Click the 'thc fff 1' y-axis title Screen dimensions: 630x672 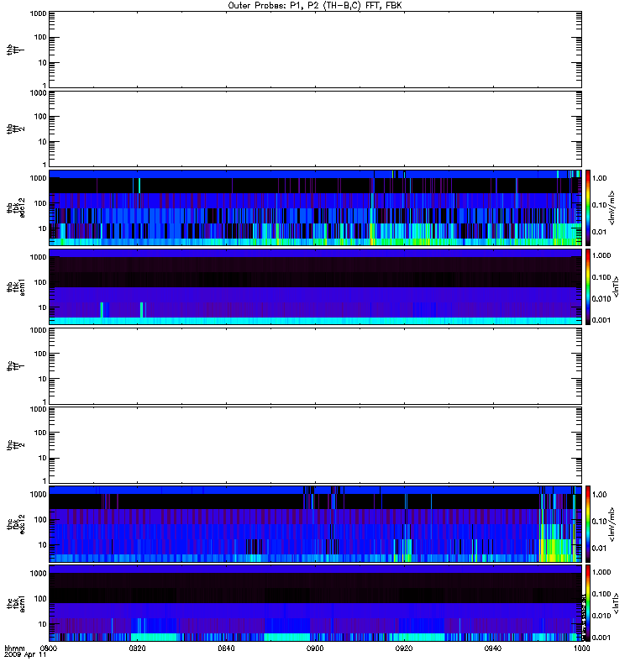click(15, 366)
